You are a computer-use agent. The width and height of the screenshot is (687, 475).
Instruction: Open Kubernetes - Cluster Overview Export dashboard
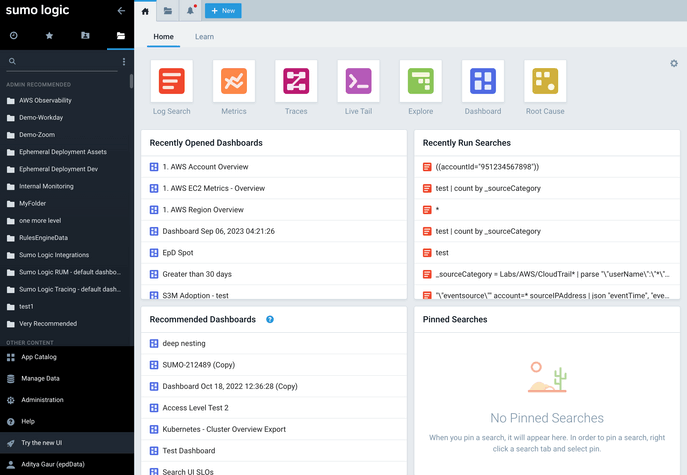[274, 429]
